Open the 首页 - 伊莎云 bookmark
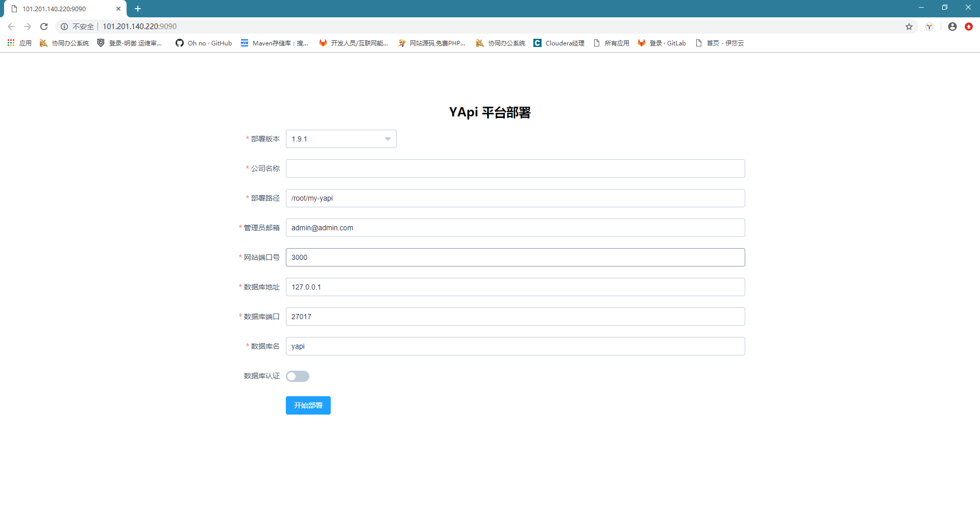Image resolution: width=980 pixels, height=531 pixels. pos(720,43)
